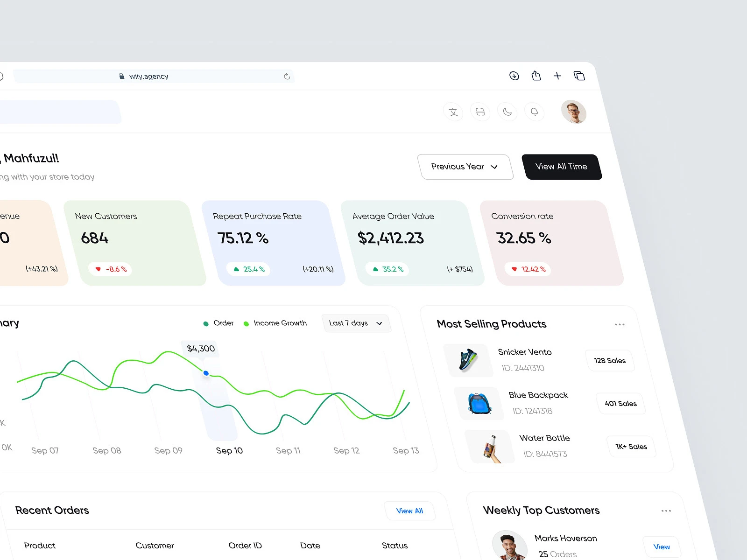Viewport: 747px width, 560px height.
Task: Sort by the Product column header
Action: [x=40, y=546]
